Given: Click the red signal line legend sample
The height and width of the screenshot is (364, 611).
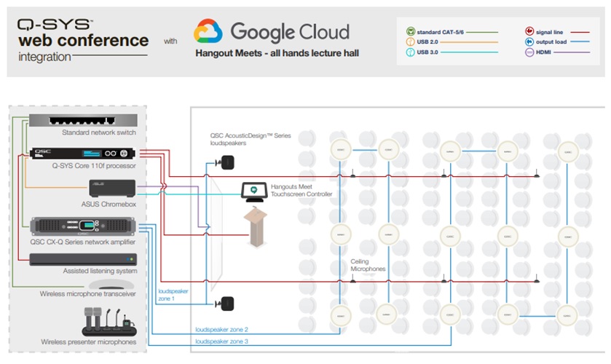Looking at the screenshot, I should click(x=580, y=32).
